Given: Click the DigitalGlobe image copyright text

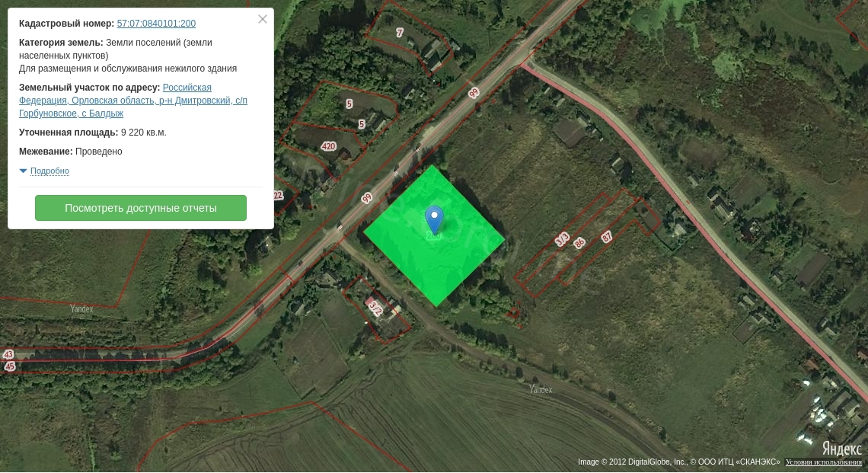Looking at the screenshot, I should pos(678,462).
